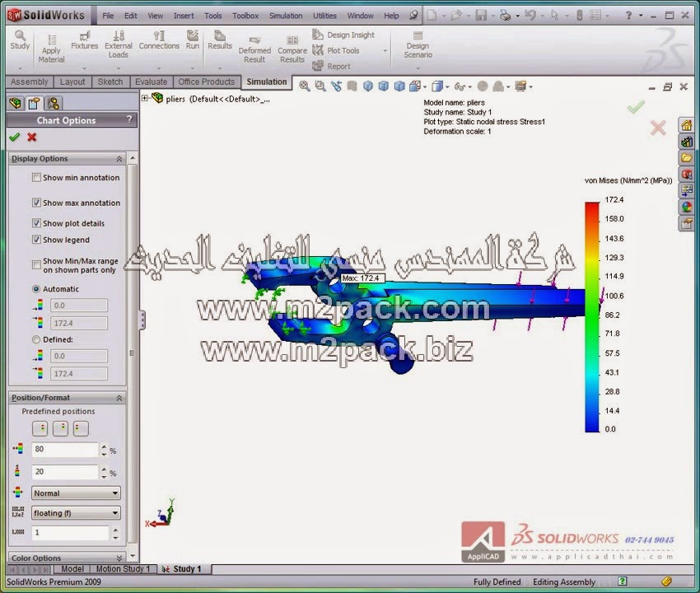Accept Chart Options with green checkmark
Image resolution: width=700 pixels, height=593 pixels.
point(15,137)
